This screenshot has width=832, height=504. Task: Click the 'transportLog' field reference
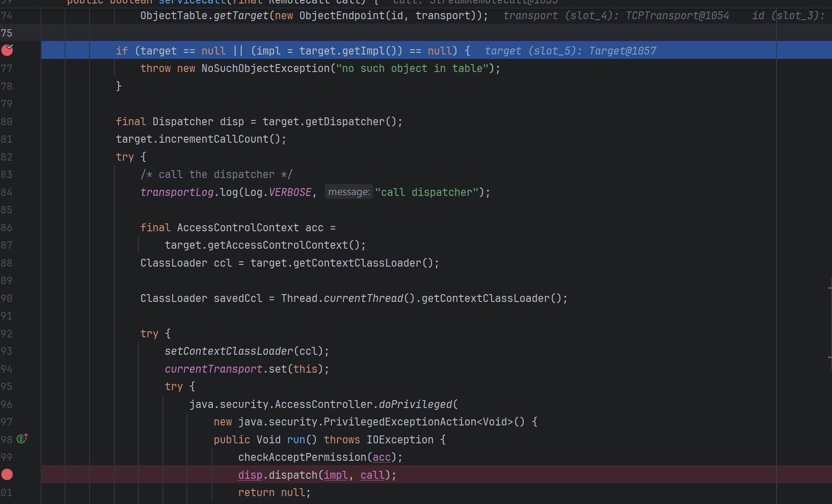point(177,192)
